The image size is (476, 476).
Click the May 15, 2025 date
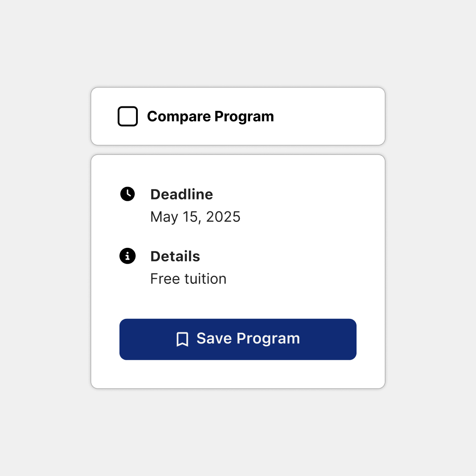195,217
